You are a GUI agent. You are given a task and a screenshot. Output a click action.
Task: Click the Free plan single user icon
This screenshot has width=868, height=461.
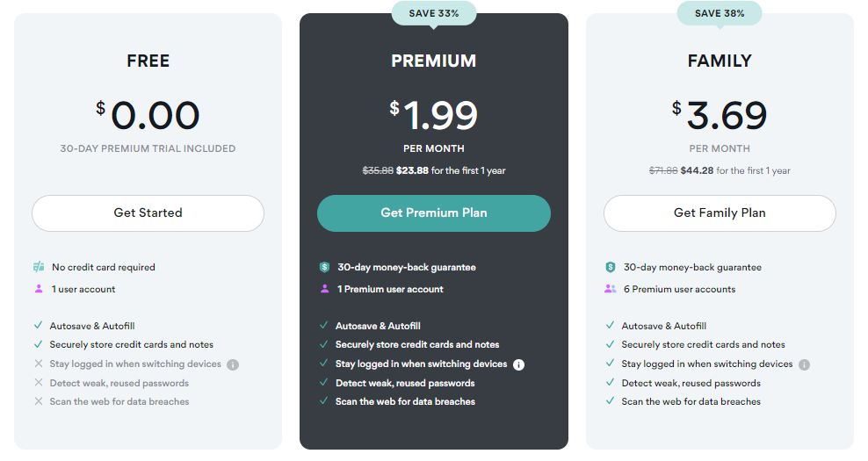pyautogui.click(x=39, y=289)
